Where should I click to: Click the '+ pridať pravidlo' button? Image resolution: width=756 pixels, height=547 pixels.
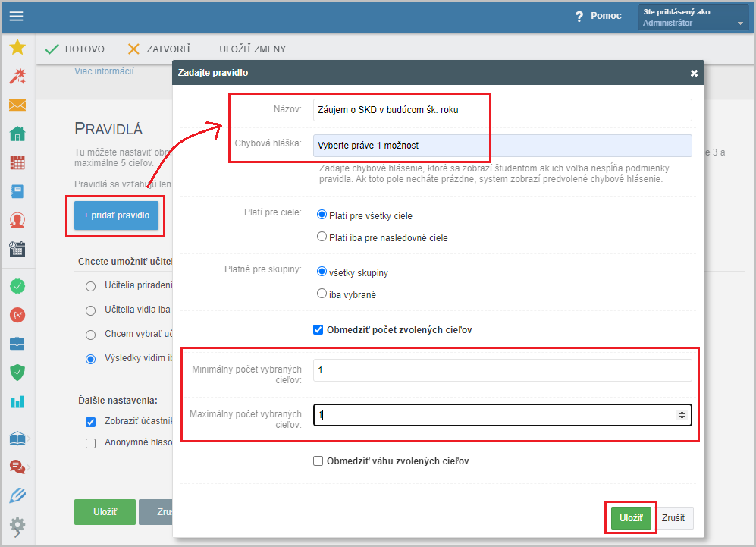(116, 215)
